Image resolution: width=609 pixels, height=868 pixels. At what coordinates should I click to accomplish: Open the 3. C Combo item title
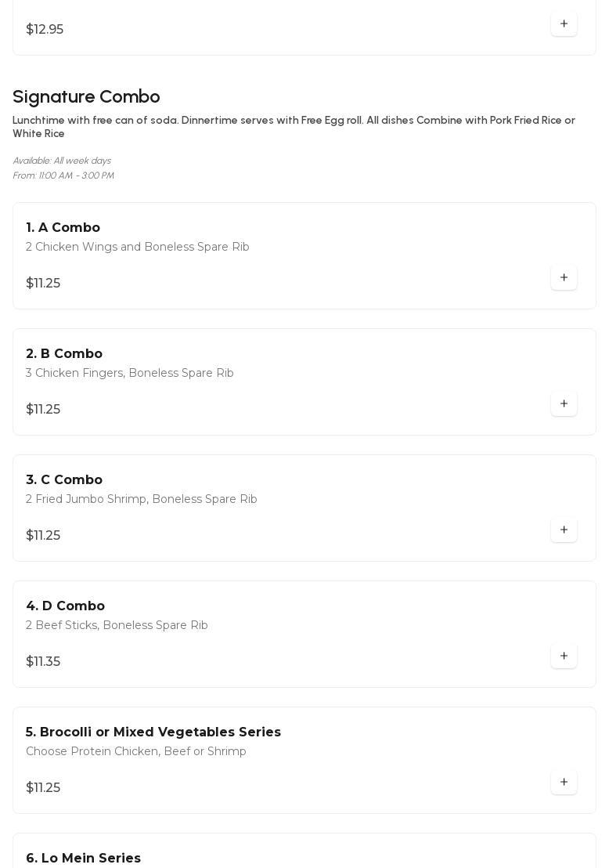[64, 479]
